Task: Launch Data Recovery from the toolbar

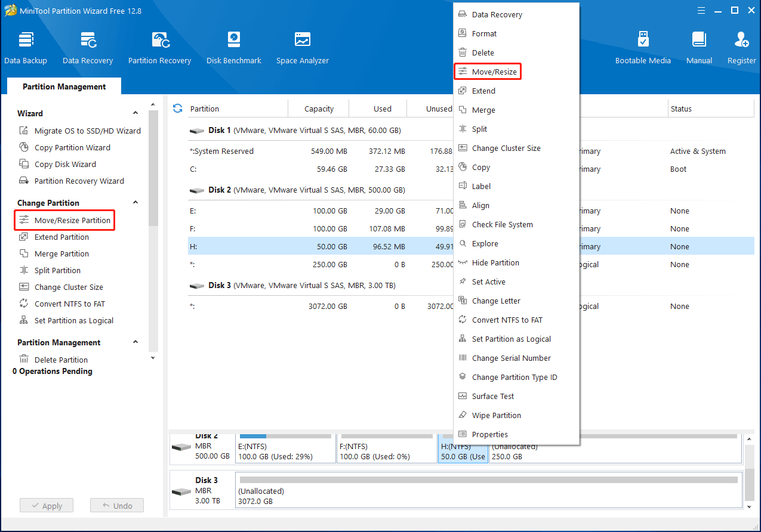Action: click(x=88, y=48)
